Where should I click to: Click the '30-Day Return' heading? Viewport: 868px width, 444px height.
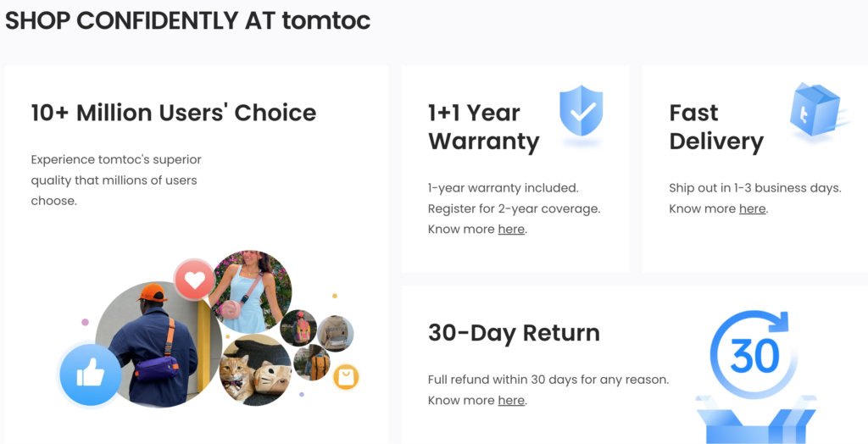[x=514, y=333]
